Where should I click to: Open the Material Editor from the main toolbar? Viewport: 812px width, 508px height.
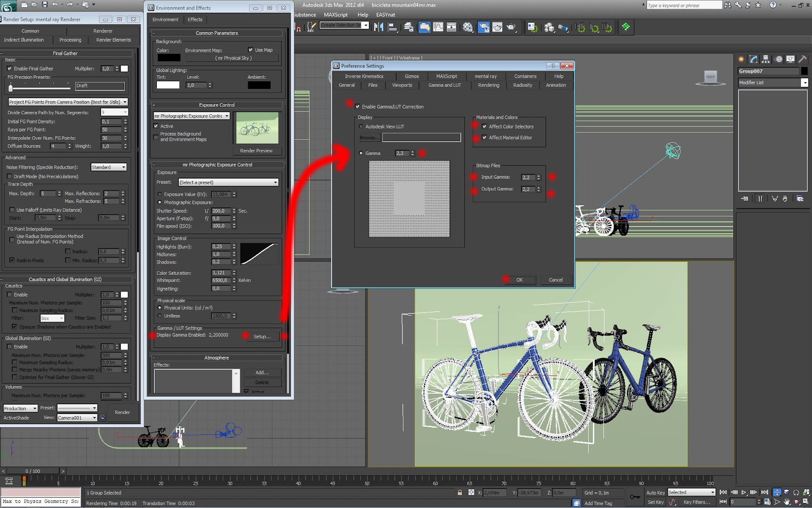[x=467, y=28]
